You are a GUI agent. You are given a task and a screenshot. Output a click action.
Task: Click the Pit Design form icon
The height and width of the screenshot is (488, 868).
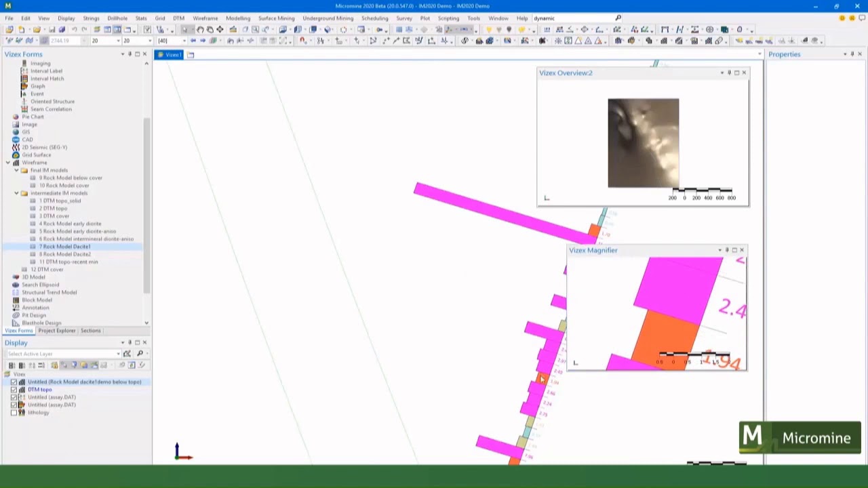16,315
